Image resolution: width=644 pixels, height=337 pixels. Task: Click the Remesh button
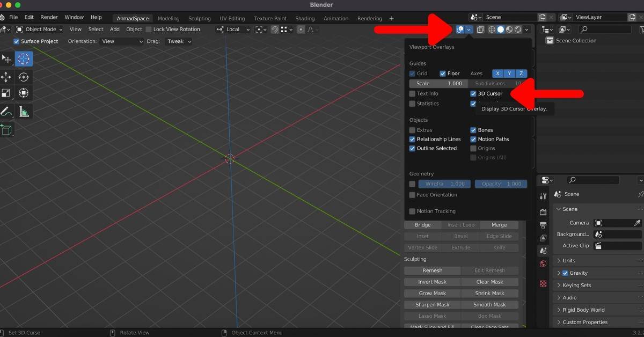(432, 270)
